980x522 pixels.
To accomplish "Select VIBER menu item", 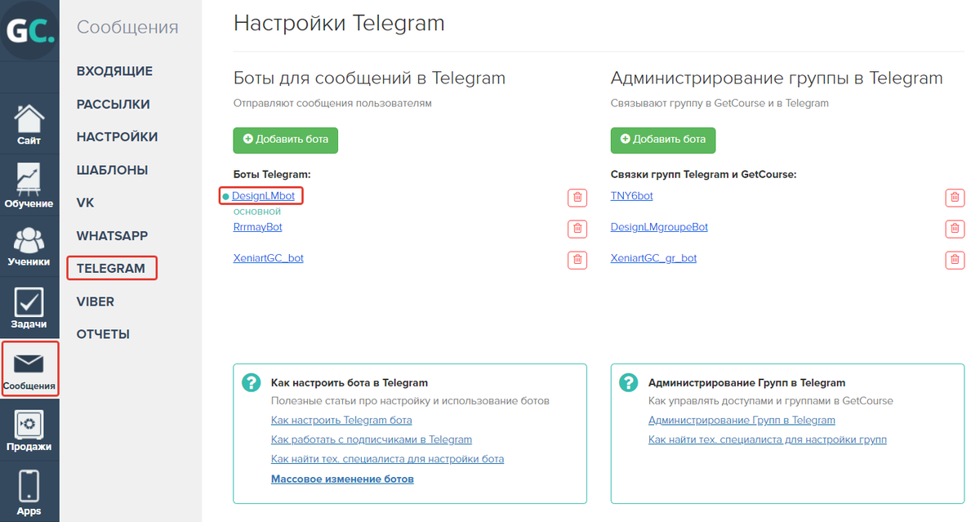I will pos(96,301).
